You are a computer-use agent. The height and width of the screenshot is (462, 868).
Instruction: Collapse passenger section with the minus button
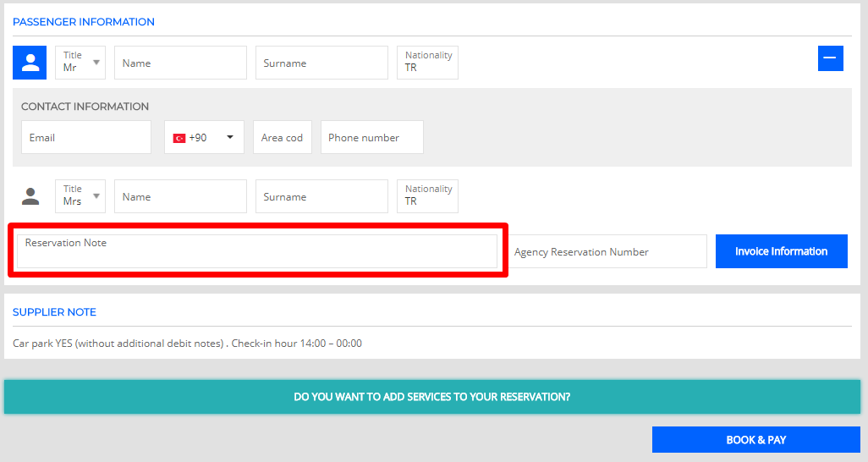pos(830,58)
